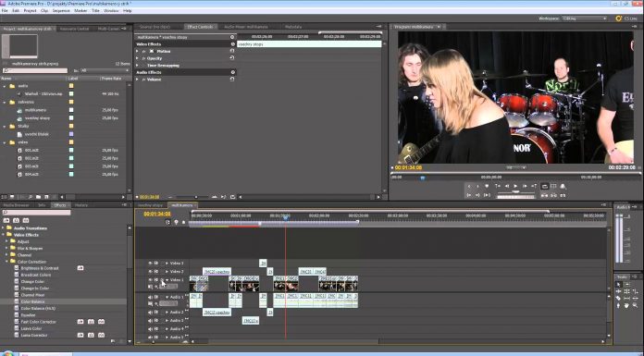
Task: Switch to the History tab
Action: click(80, 205)
